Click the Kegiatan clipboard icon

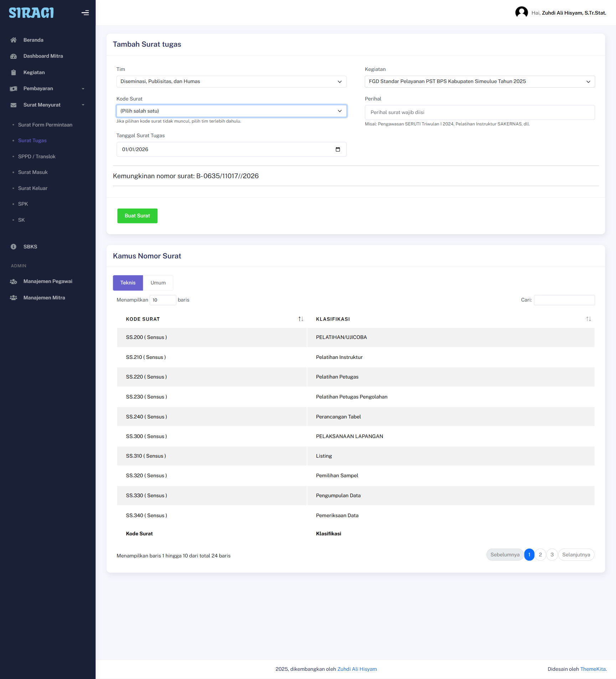[x=14, y=72]
